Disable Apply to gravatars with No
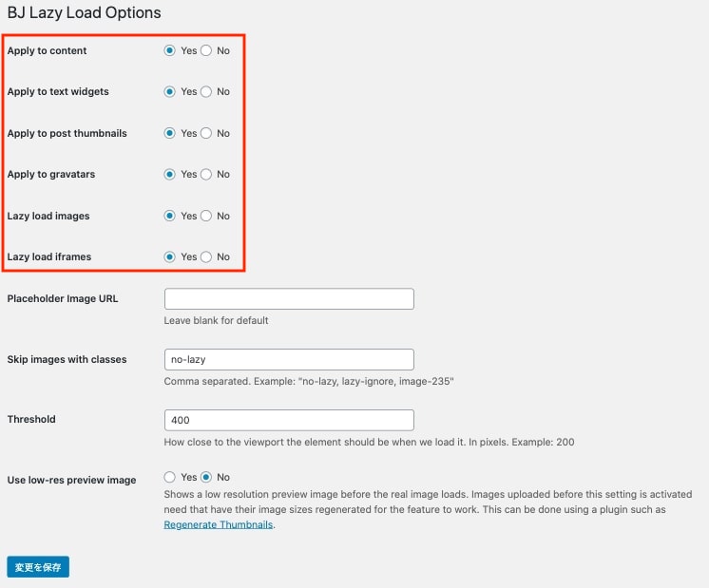 tap(206, 175)
